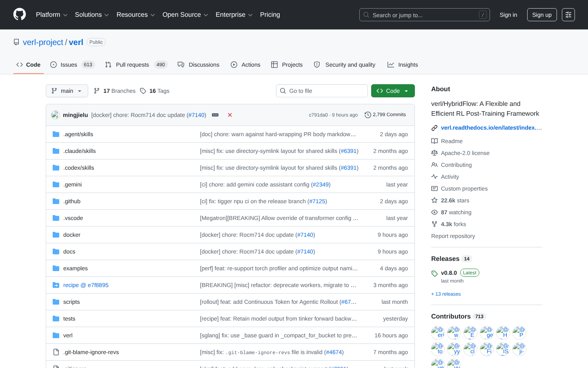
Task: Open the Report repository link
Action: coord(453,236)
